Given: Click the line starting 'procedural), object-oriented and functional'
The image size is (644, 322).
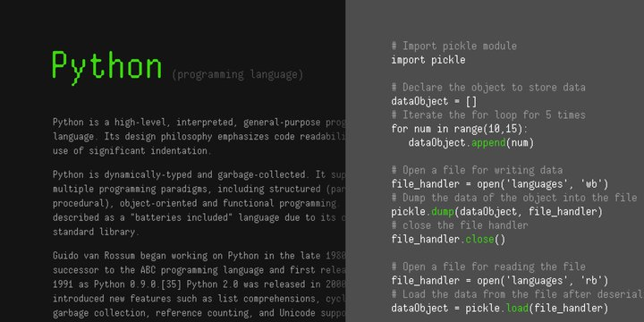Looking at the screenshot, I should tap(195, 203).
